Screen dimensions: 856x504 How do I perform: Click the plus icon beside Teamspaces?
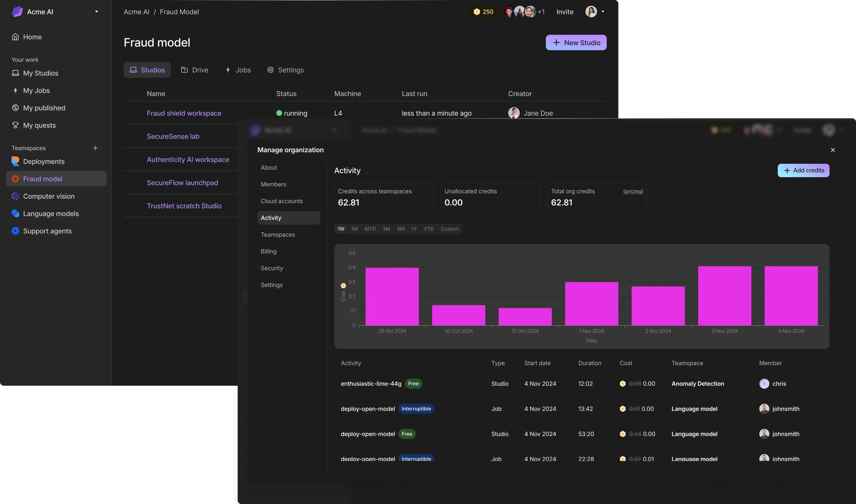point(95,148)
